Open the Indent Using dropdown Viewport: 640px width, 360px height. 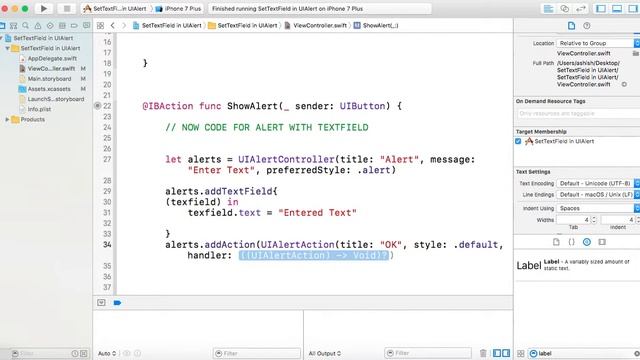(598, 208)
